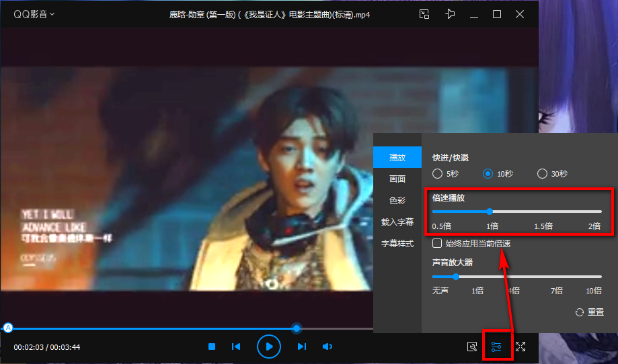
Task: Click the 倍速播放 speed slider handle
Action: (x=490, y=212)
